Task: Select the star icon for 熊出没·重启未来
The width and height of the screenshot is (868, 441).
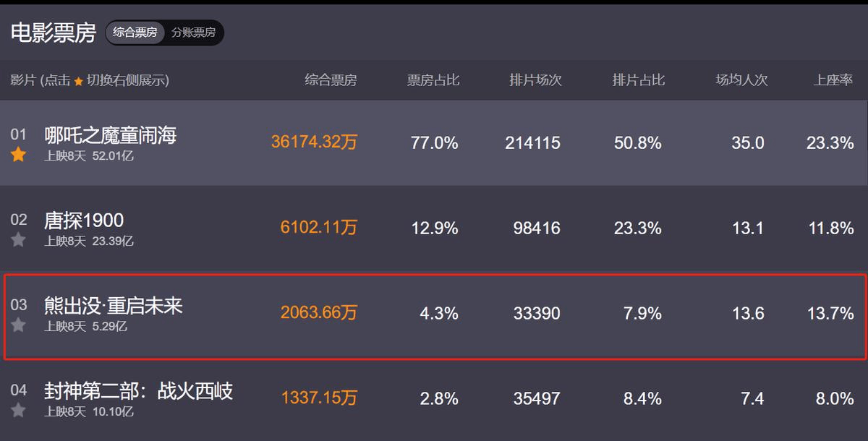Action: (18, 325)
